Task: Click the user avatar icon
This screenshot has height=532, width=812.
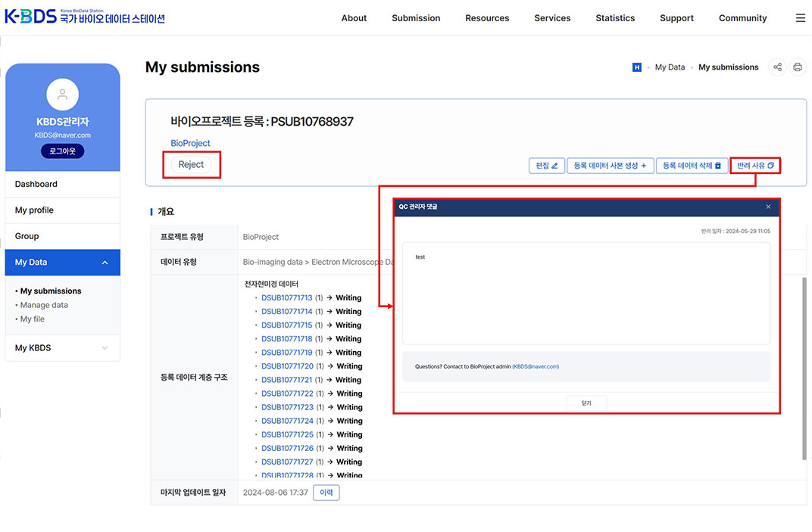Action: click(62, 95)
